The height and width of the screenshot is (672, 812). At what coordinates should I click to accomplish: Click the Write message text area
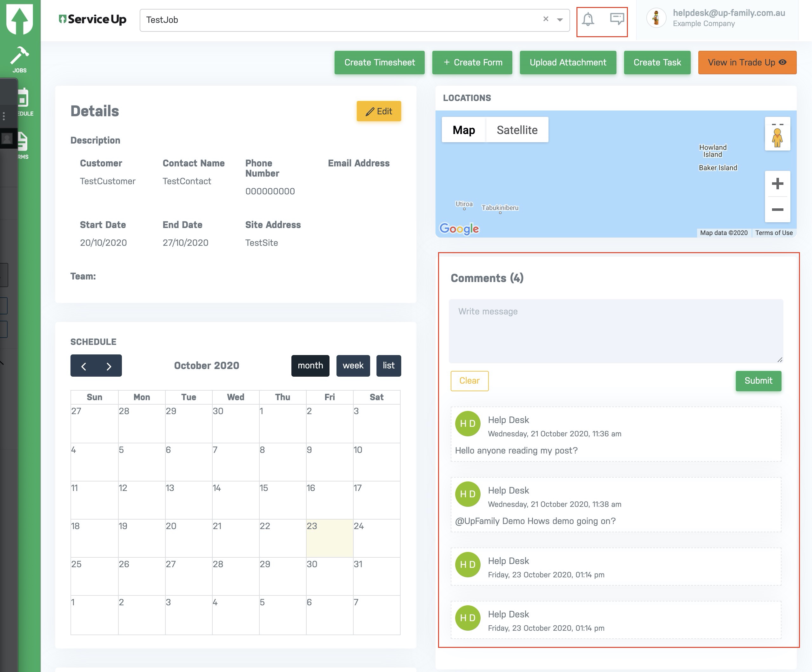616,331
